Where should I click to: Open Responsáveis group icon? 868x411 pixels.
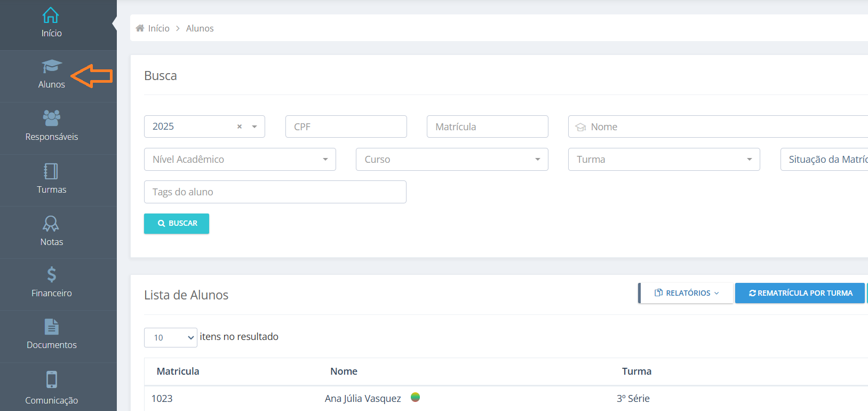tap(51, 118)
